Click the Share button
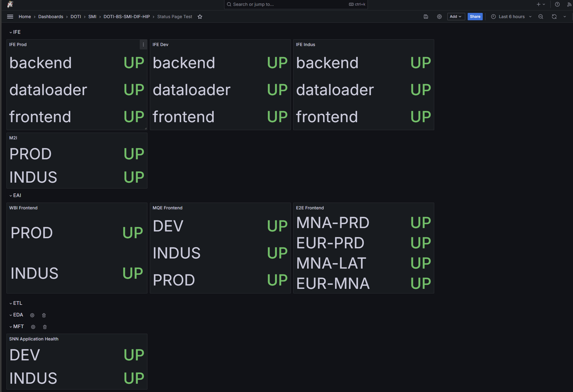 (475, 17)
